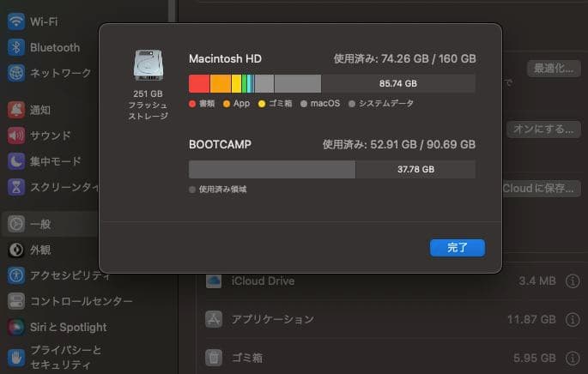Click 251 GB フラッシュストレージ label
The height and width of the screenshot is (374, 588).
[149, 105]
